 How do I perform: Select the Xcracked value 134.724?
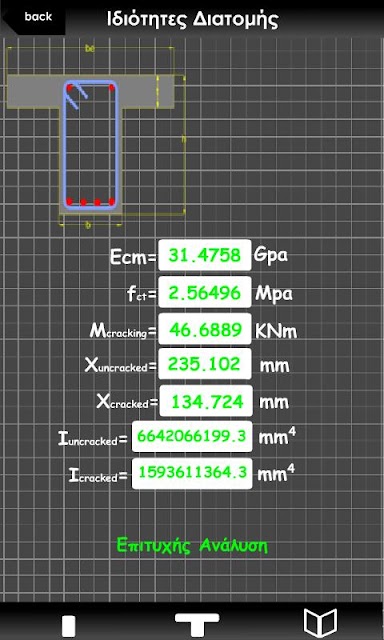(206, 401)
